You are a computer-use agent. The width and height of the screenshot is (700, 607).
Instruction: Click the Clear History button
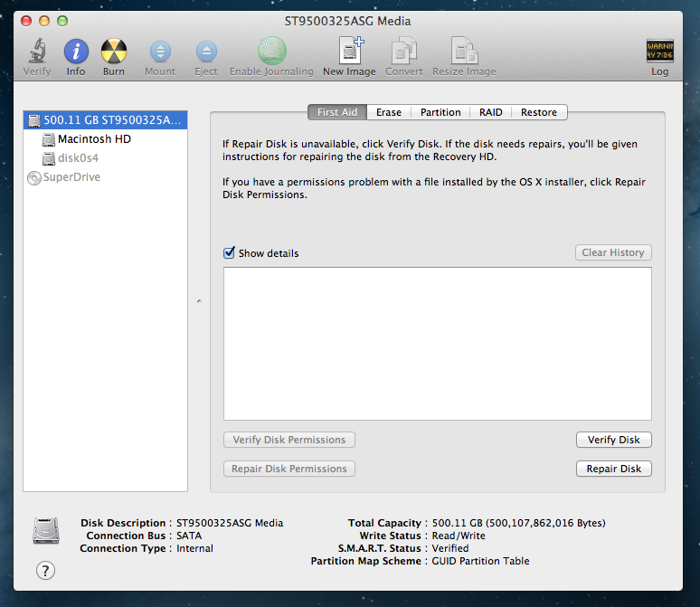point(613,252)
